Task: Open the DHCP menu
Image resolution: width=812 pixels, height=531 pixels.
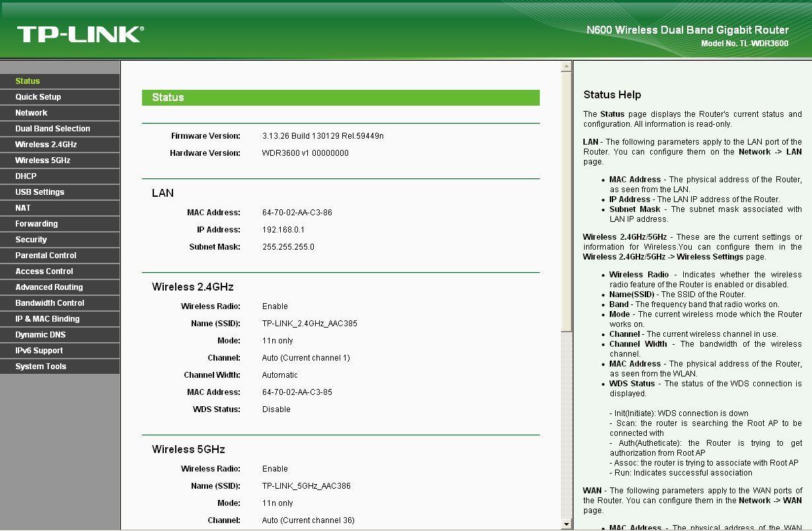Action: (x=26, y=176)
